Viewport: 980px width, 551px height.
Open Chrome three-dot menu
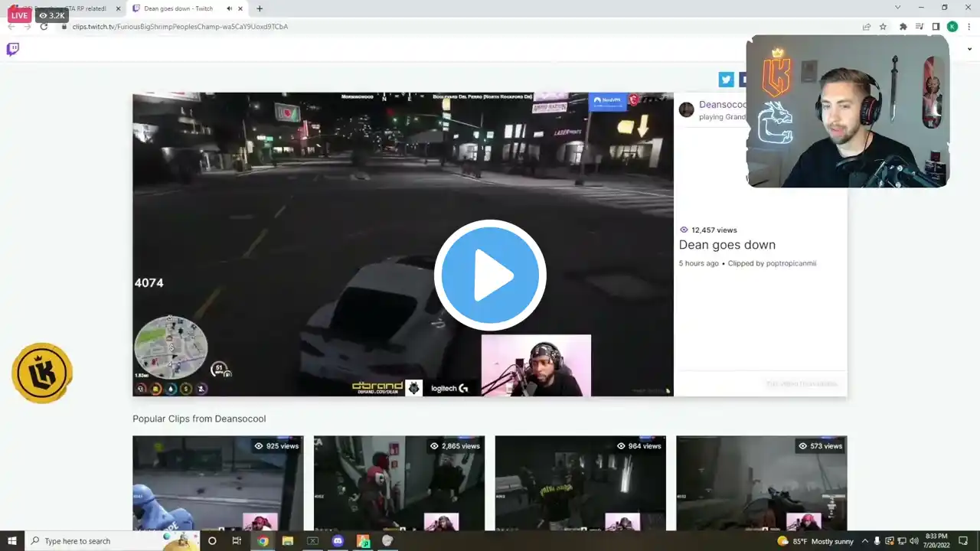click(969, 27)
